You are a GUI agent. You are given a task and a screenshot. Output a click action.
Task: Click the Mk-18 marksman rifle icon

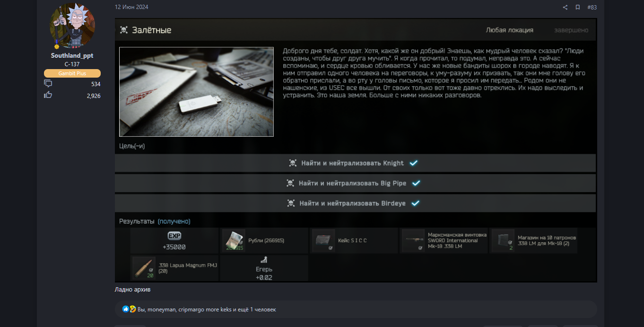point(413,241)
